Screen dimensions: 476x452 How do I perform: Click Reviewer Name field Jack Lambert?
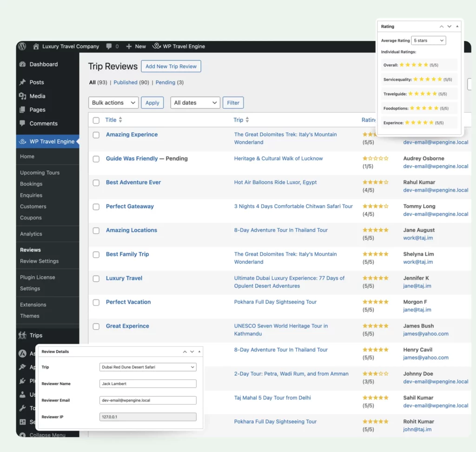point(148,384)
